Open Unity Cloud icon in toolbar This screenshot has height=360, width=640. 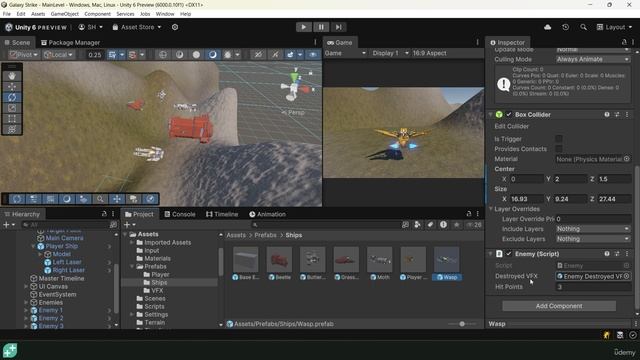pos(547,27)
